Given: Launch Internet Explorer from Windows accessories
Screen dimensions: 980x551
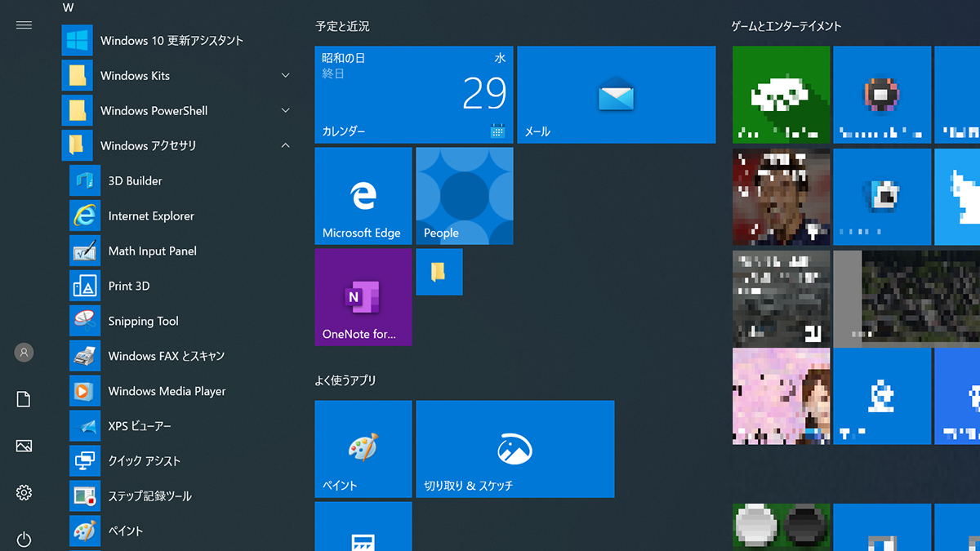Looking at the screenshot, I should 151,216.
